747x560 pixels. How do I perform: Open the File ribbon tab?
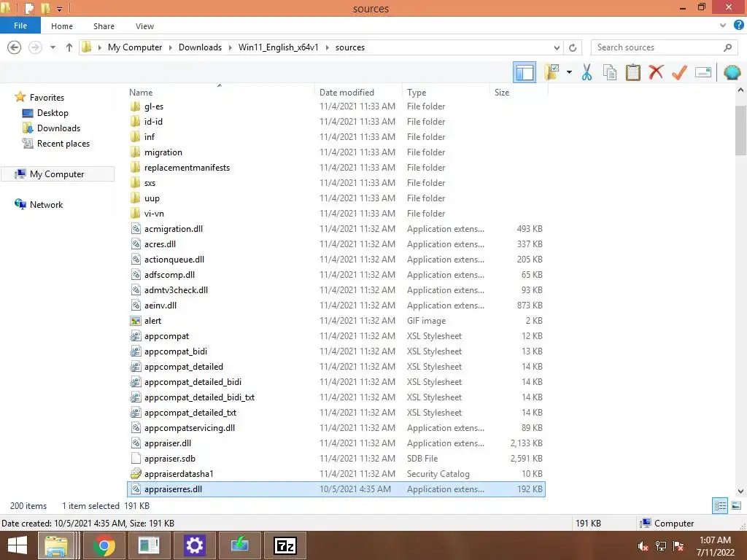point(20,26)
